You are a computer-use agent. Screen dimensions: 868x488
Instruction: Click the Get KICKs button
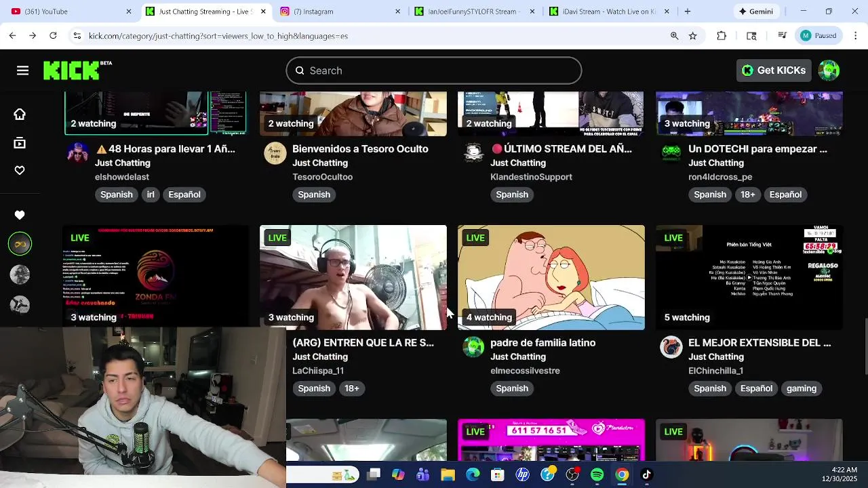pos(774,70)
